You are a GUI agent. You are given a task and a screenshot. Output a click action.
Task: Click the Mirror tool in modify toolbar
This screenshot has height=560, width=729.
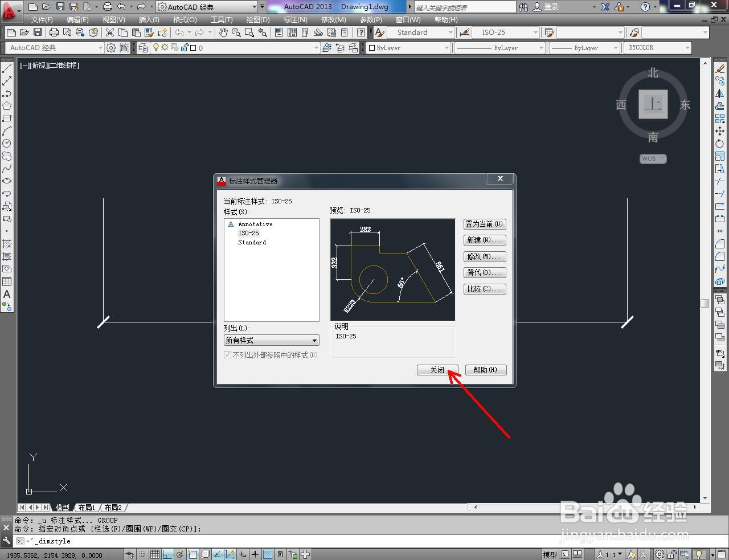click(720, 93)
